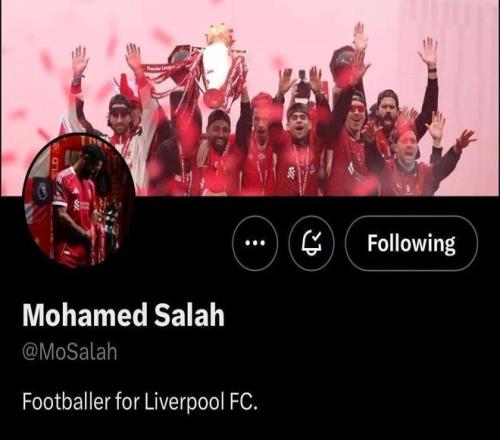500x440 pixels.
Task: Click the Following button to unfollow
Action: 411,243
